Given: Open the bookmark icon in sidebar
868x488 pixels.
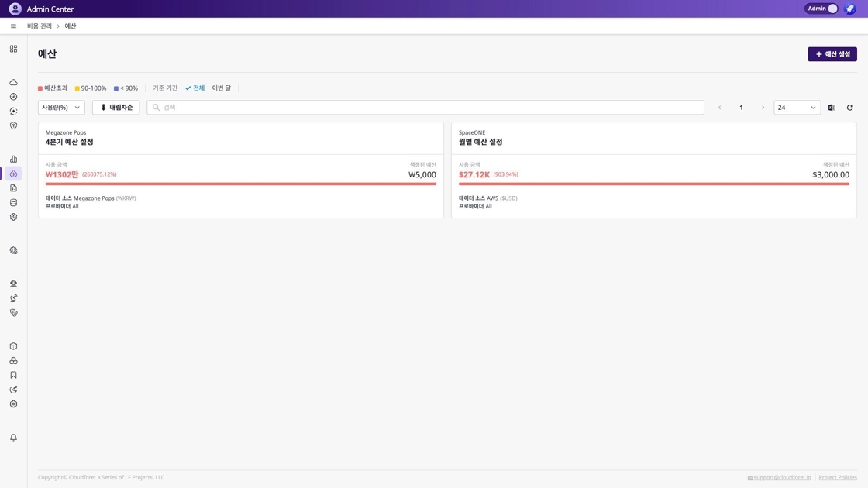Looking at the screenshot, I should coord(13,375).
